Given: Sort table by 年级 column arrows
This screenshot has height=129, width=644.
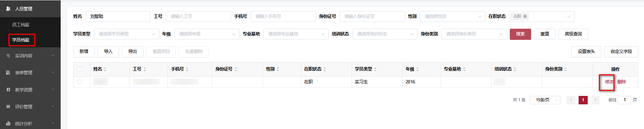Looking at the screenshot, I should coord(418,69).
